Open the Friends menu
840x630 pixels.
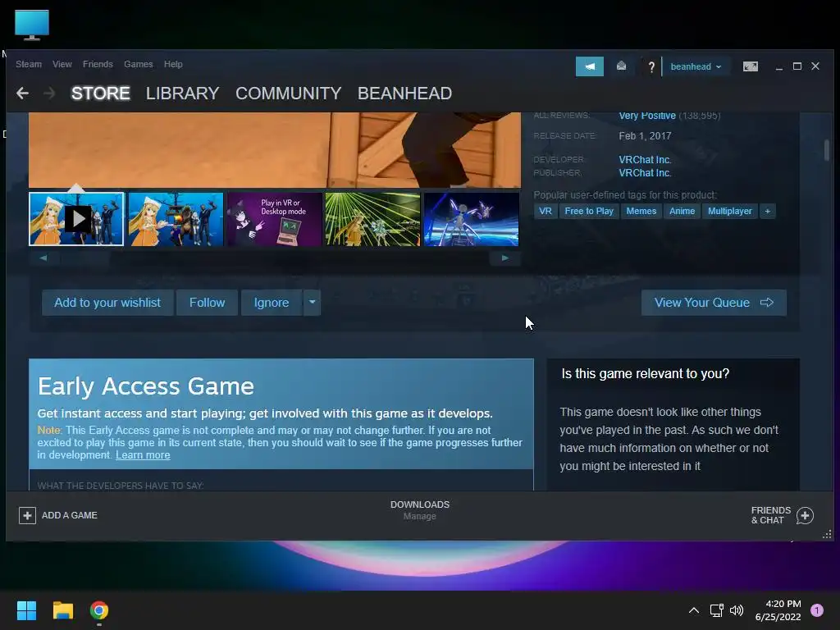coord(98,64)
